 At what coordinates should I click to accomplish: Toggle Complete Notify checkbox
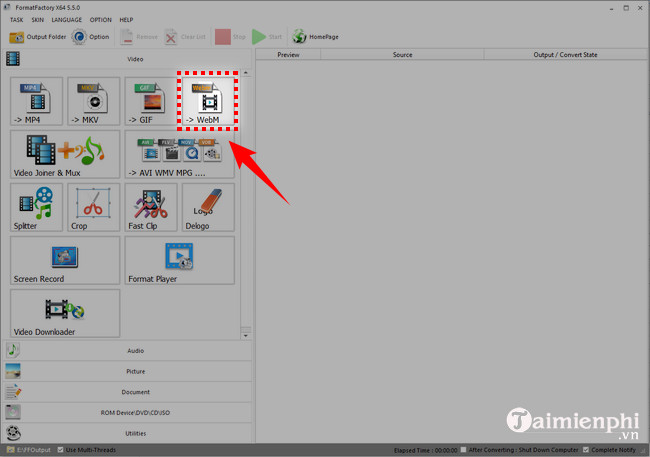point(586,450)
